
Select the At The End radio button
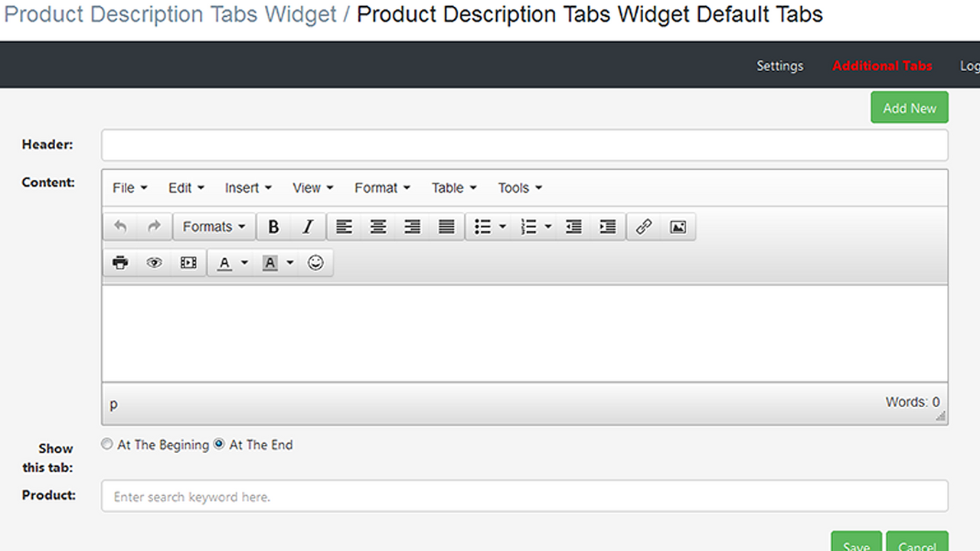[x=219, y=444]
